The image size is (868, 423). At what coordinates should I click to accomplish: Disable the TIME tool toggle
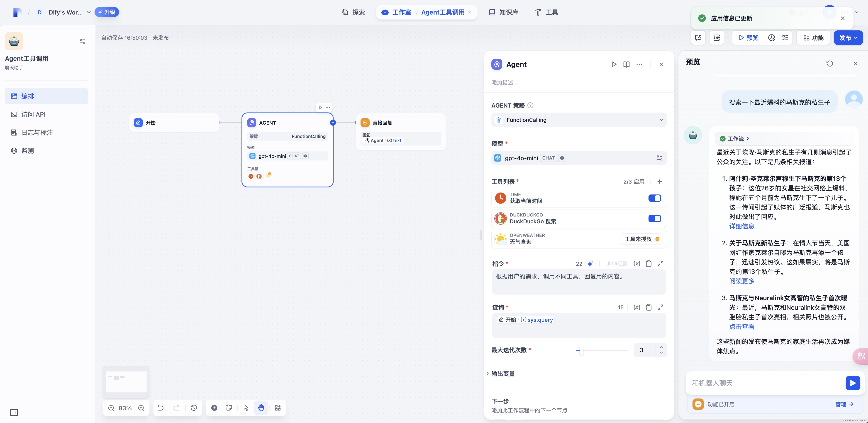coord(654,198)
